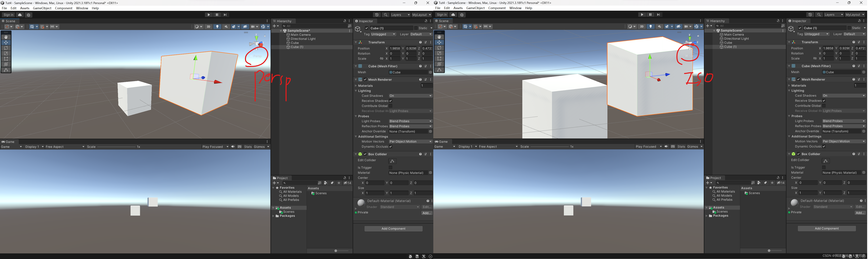The width and height of the screenshot is (868, 259).
Task: Disable Box Collider checkbox in right Inspector
Action: point(798,154)
